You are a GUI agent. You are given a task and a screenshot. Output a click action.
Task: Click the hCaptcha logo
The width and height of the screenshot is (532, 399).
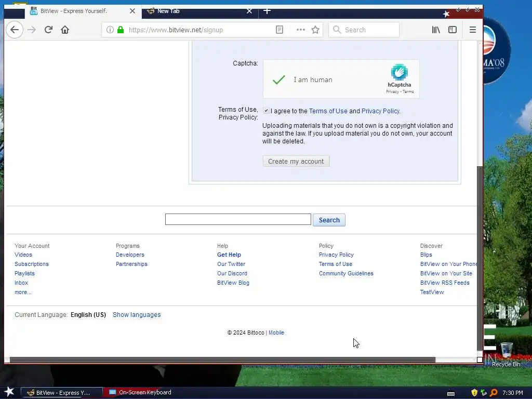pyautogui.click(x=400, y=72)
